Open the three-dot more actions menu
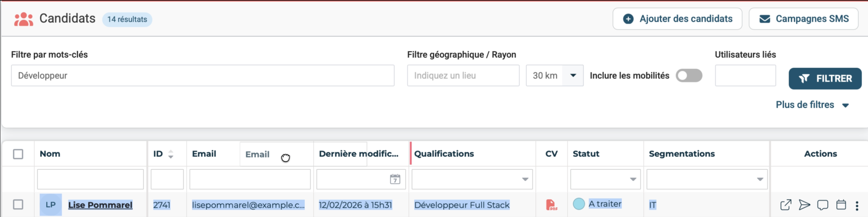The height and width of the screenshot is (217, 868). [857, 205]
